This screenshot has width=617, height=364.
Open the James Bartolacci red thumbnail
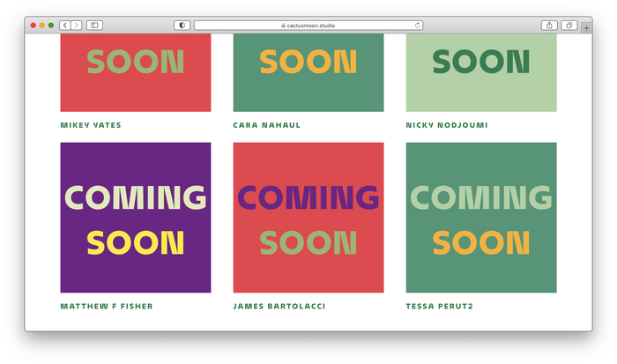click(308, 218)
